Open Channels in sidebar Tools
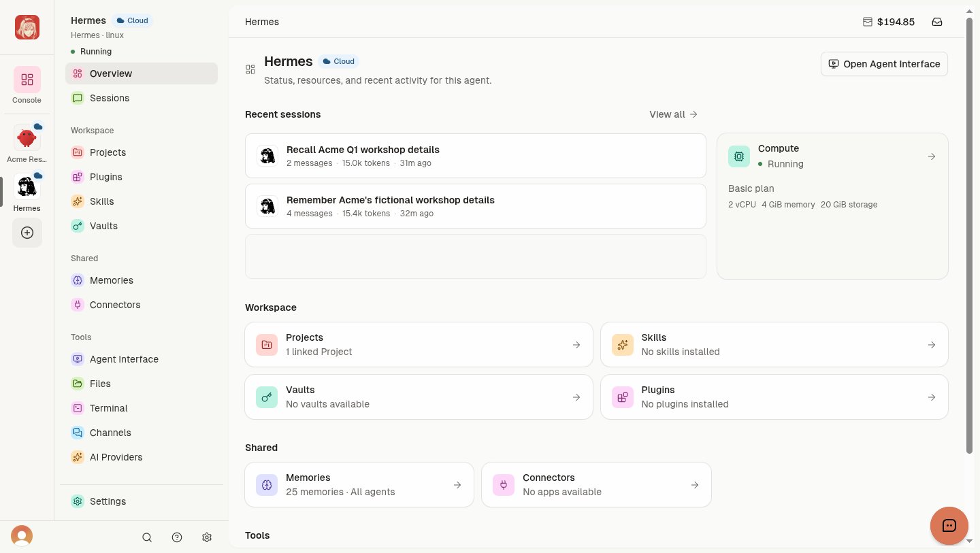This screenshot has height=553, width=980. click(142, 433)
